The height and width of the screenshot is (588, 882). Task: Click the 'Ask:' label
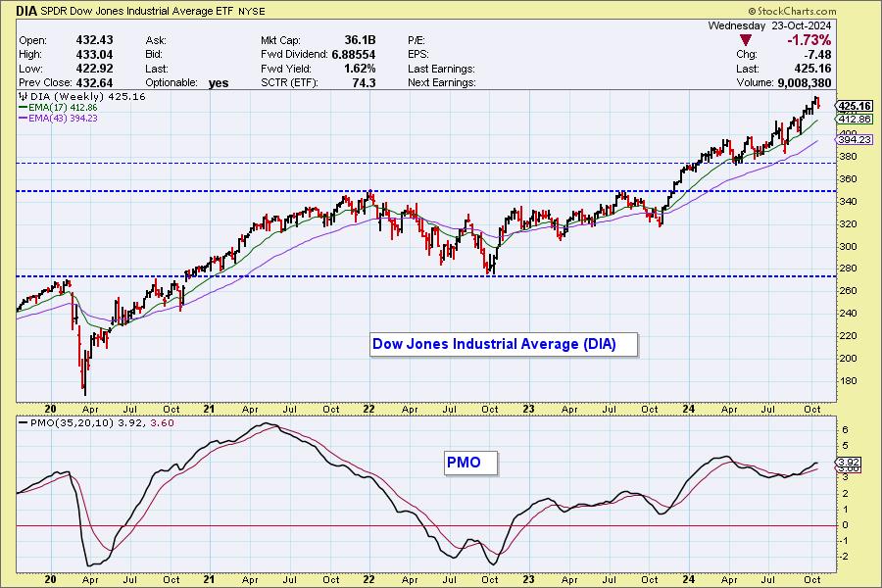tap(156, 40)
